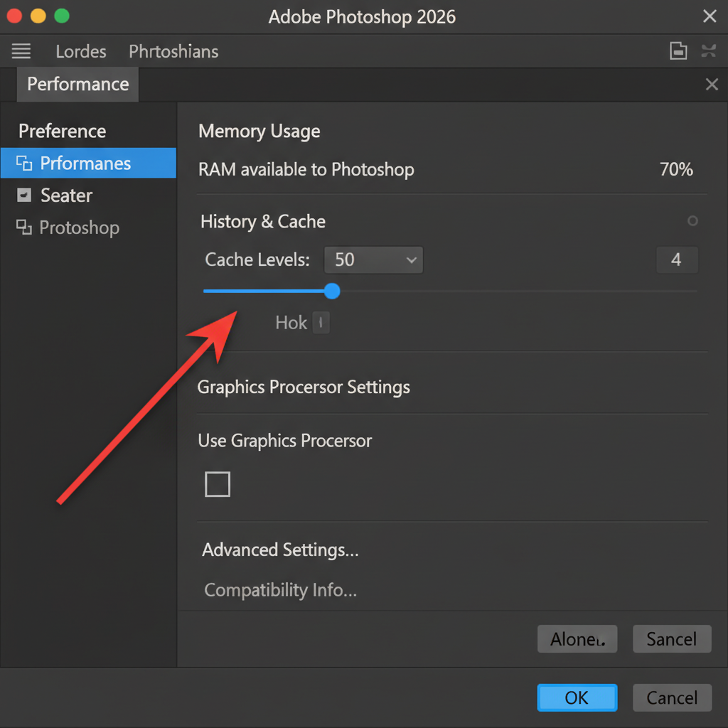Click the Prformanes sidebar item icon
The height and width of the screenshot is (728, 728).
point(24,164)
